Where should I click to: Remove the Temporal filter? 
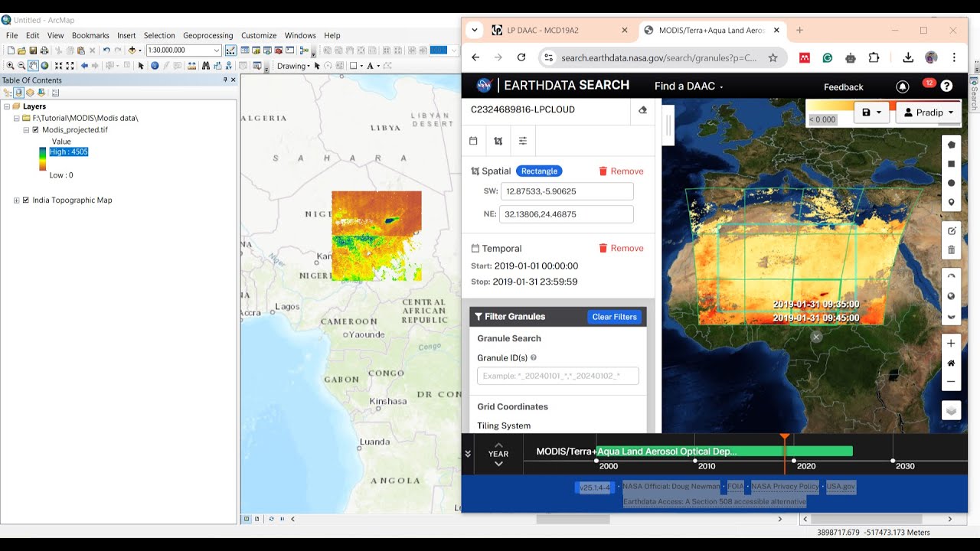621,248
